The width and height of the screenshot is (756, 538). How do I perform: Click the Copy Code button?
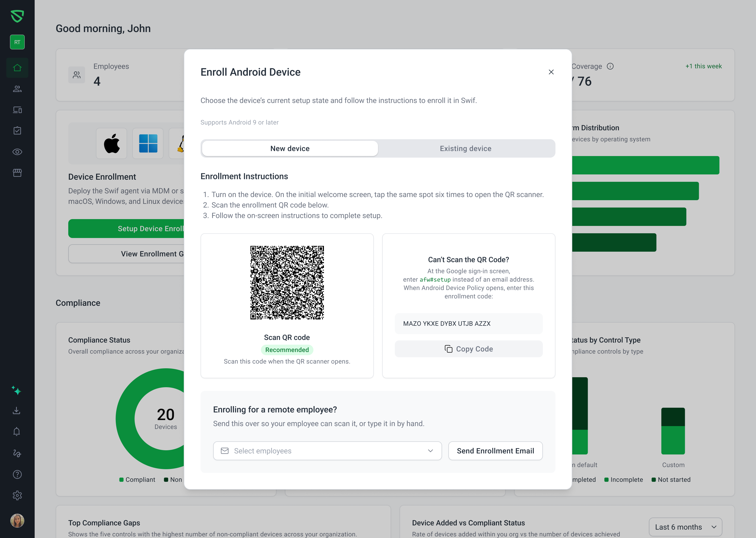pyautogui.click(x=469, y=349)
